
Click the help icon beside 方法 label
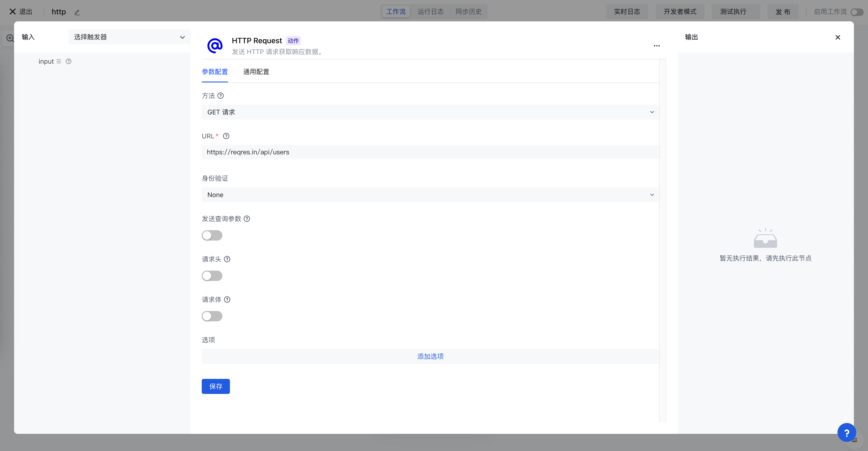coord(220,96)
